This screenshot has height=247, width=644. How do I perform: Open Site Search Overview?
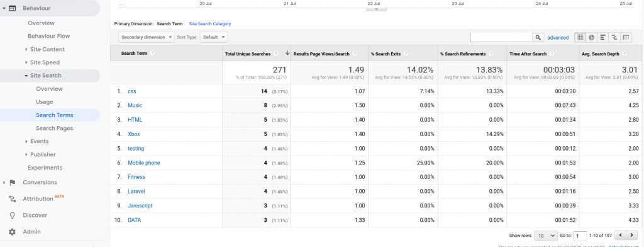pos(49,89)
